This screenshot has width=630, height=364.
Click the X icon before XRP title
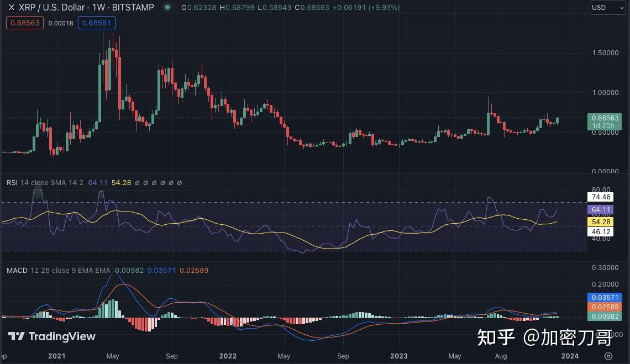[11, 8]
